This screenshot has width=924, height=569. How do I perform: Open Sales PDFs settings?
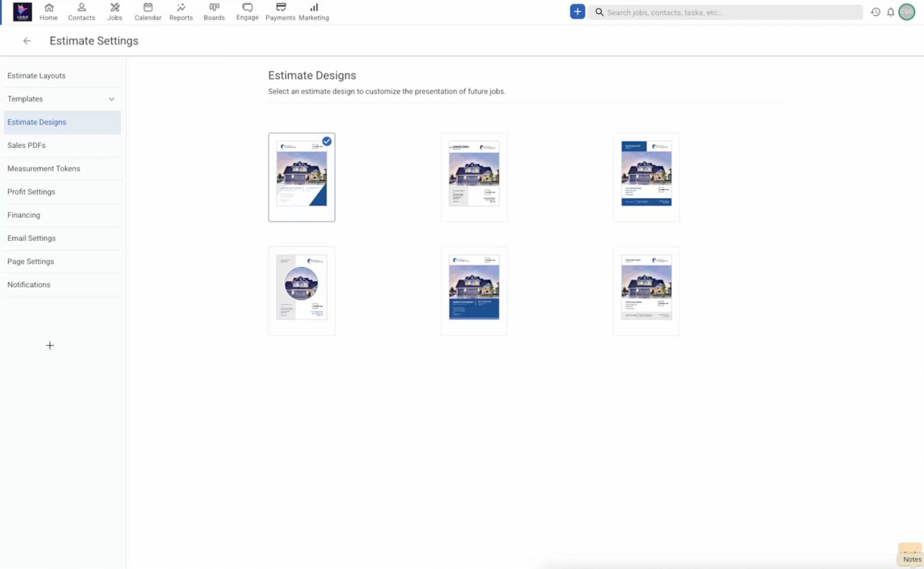coord(26,145)
